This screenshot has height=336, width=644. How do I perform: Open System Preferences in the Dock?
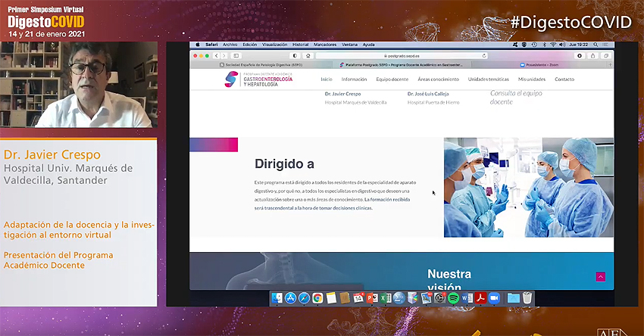pyautogui.click(x=440, y=298)
